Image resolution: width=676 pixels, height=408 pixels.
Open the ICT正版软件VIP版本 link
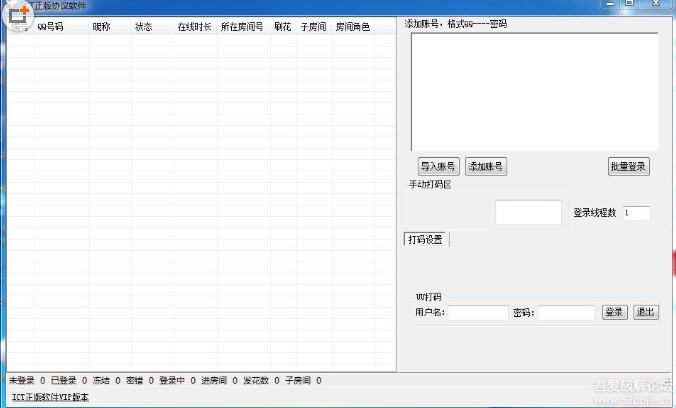click(x=50, y=397)
